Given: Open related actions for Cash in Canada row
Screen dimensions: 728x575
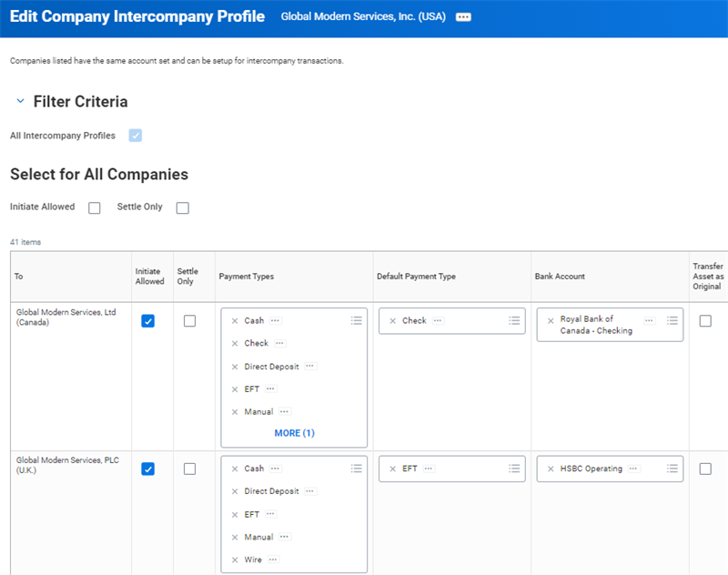Looking at the screenshot, I should 276,320.
